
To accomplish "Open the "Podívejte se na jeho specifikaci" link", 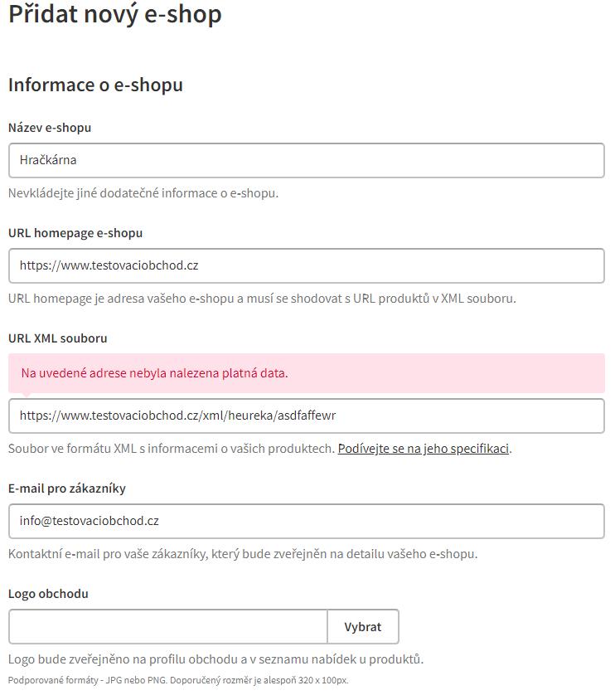I will coord(423,449).
